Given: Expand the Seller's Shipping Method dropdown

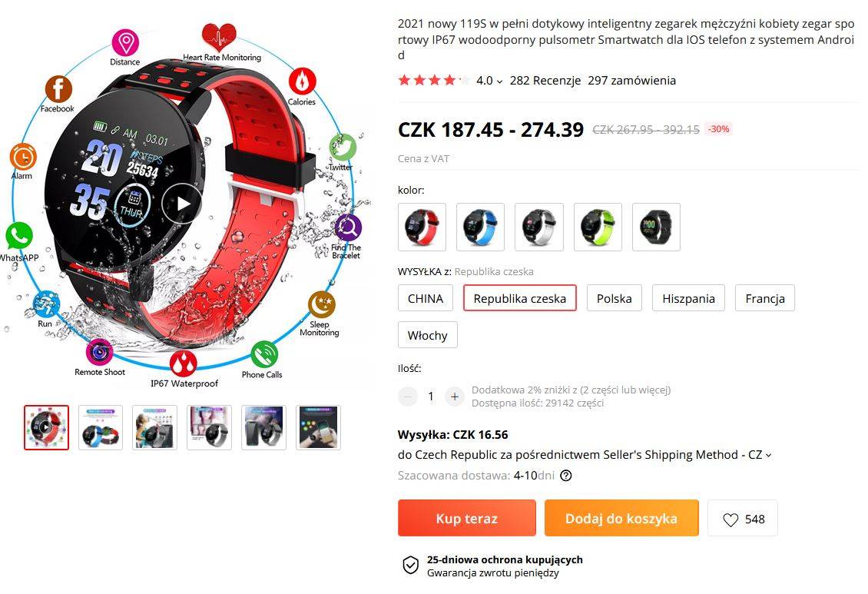Looking at the screenshot, I should tap(768, 455).
